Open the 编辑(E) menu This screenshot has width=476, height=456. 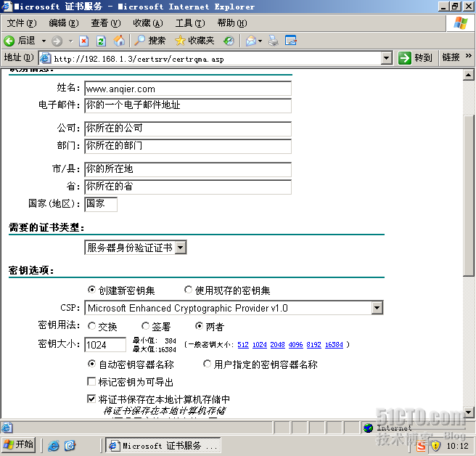pos(63,23)
